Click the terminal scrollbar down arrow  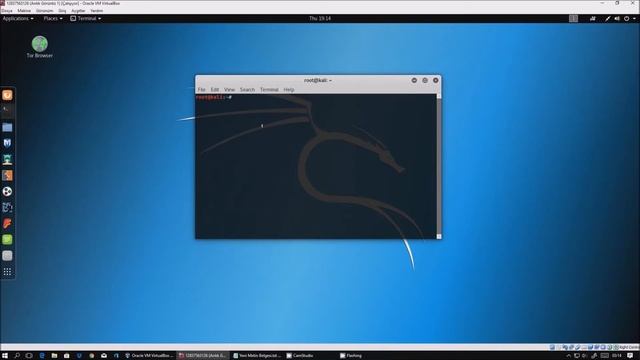[439, 236]
